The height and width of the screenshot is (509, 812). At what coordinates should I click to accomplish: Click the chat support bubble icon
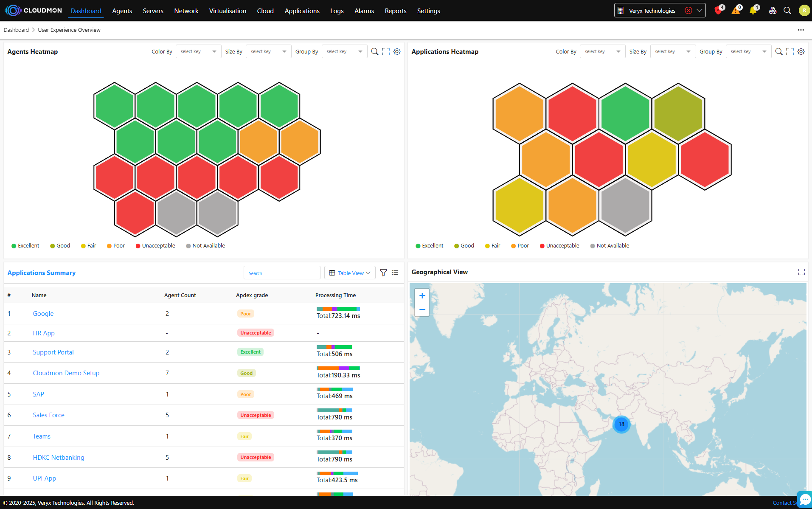[805, 500]
